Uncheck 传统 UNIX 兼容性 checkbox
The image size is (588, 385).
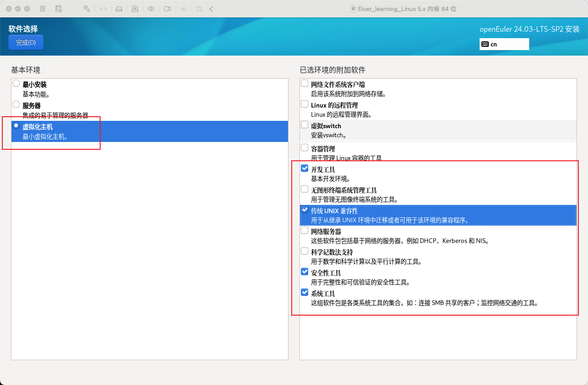tap(305, 210)
